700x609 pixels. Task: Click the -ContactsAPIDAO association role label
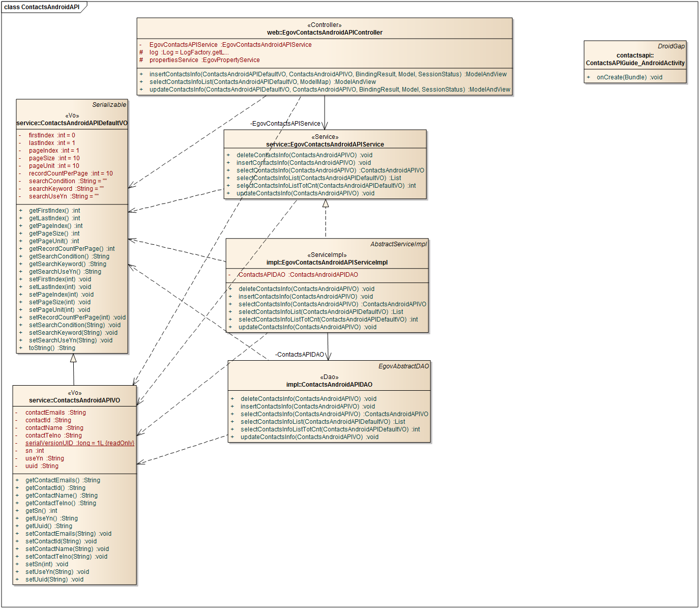(300, 355)
